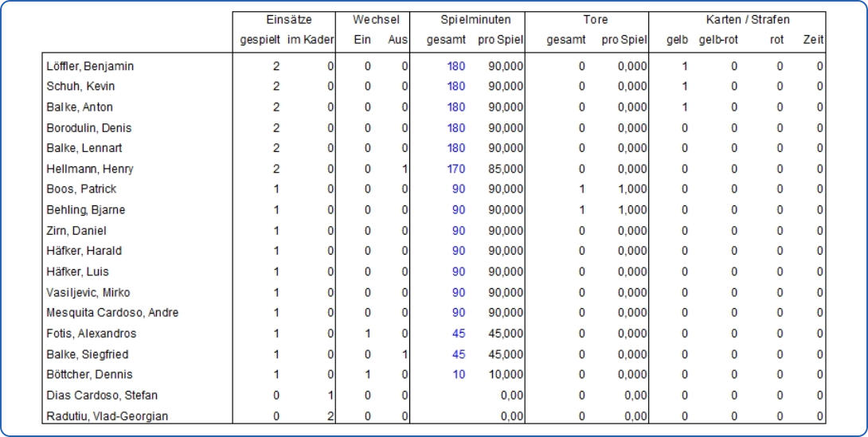Click the name Dias Cardoso, Stefan
The width and height of the screenshot is (868, 437).
click(102, 396)
